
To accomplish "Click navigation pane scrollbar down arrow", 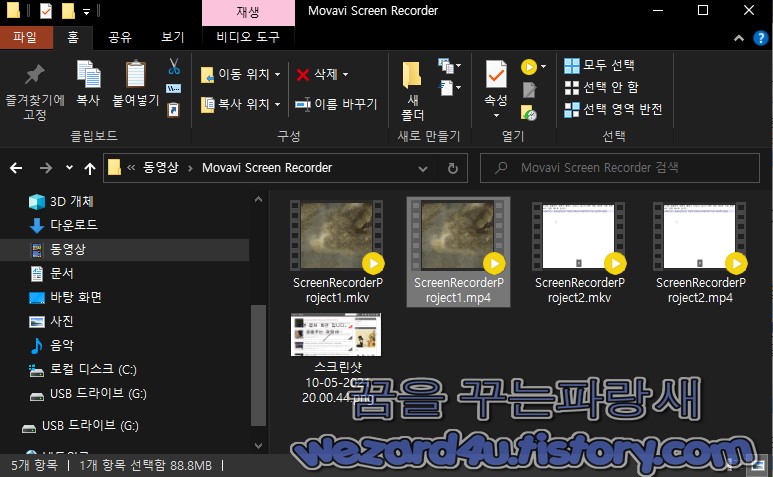I will pos(258,445).
